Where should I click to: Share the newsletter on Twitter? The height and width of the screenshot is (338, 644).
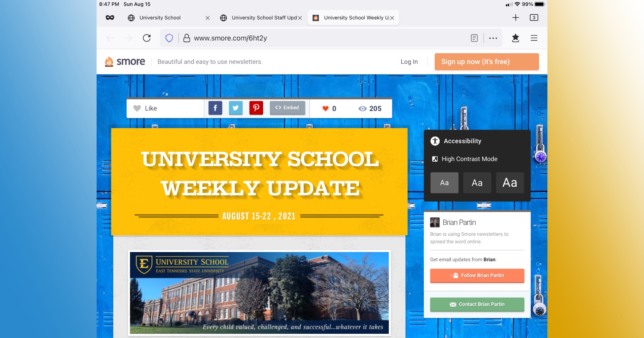coord(236,108)
